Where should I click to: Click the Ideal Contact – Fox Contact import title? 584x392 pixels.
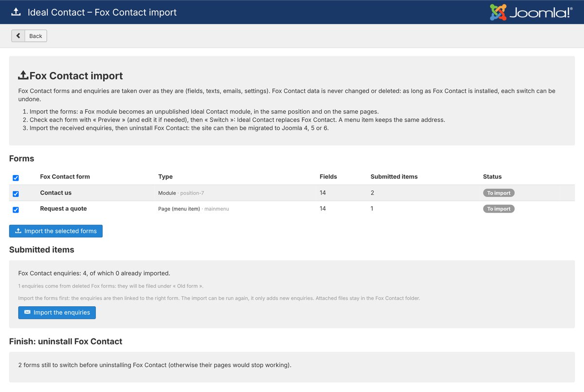pyautogui.click(x=102, y=12)
